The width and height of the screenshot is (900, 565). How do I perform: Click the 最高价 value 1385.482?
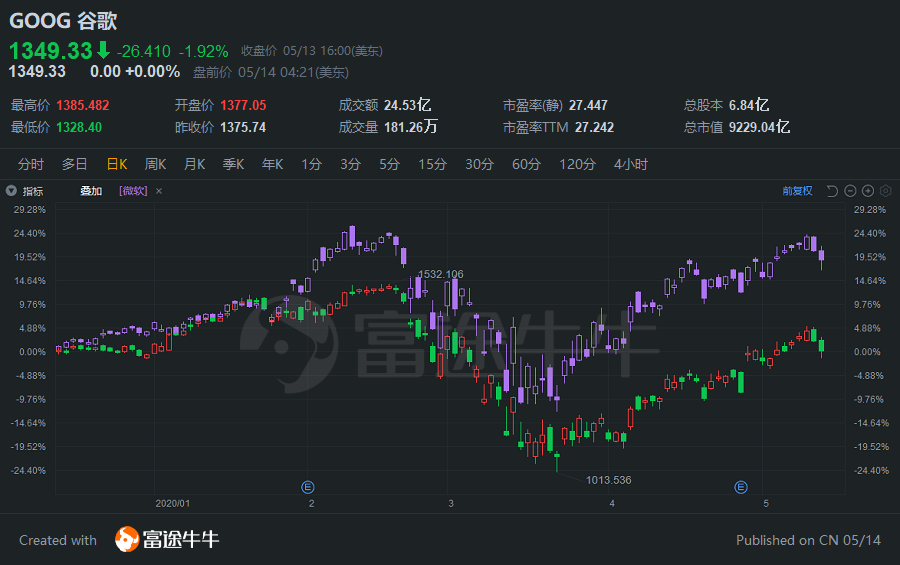tap(83, 105)
